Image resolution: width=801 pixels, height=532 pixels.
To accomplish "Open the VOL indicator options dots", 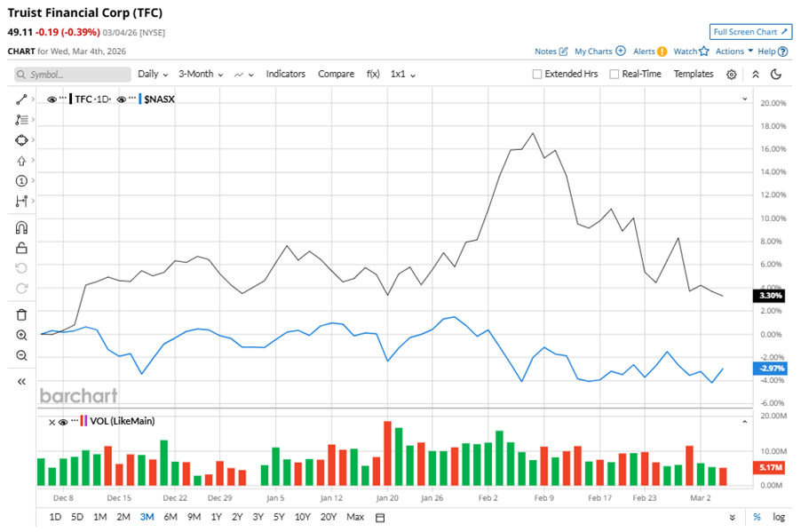I will point(75,421).
